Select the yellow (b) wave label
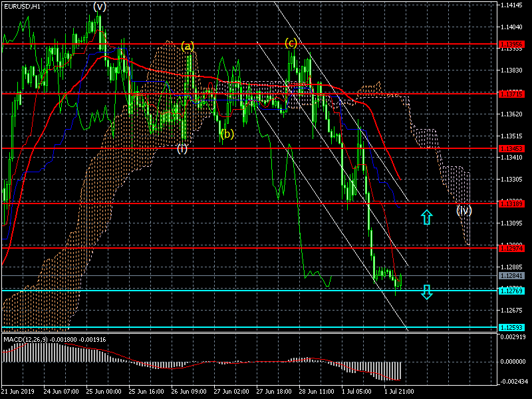The width and height of the screenshot is (532, 399). click(x=227, y=134)
